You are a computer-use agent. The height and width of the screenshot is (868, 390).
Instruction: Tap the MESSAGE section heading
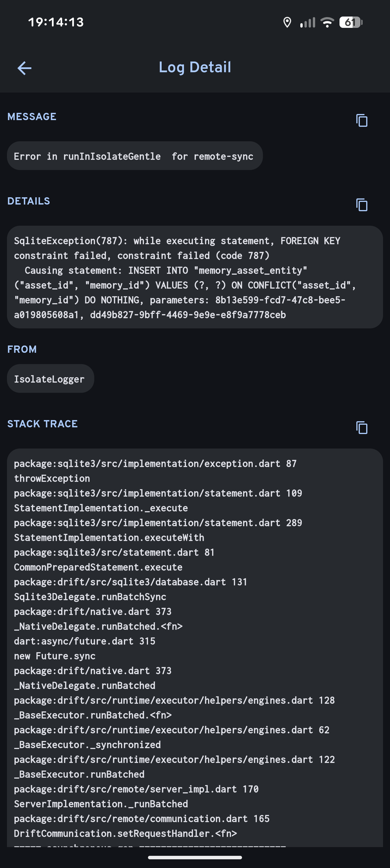pos(32,117)
